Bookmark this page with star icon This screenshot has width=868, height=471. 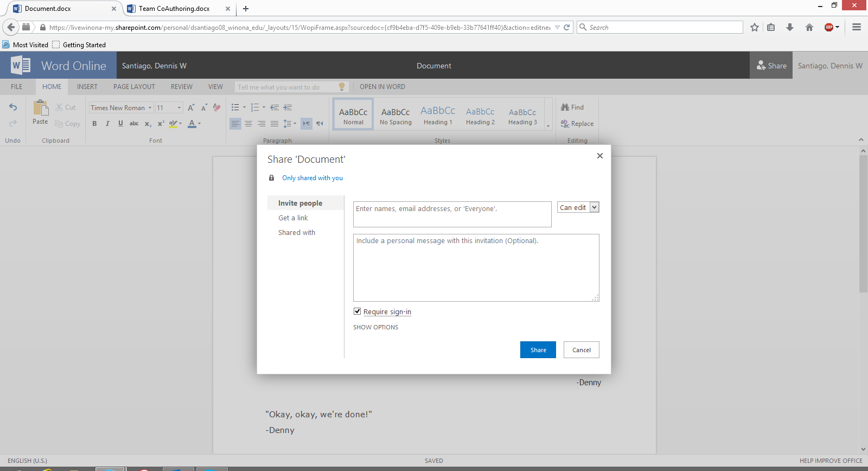pos(754,27)
